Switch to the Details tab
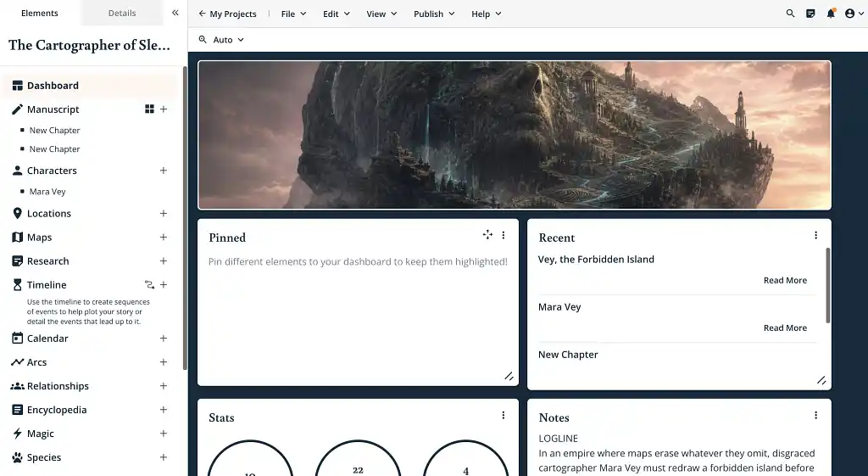This screenshot has width=868, height=476. [122, 13]
